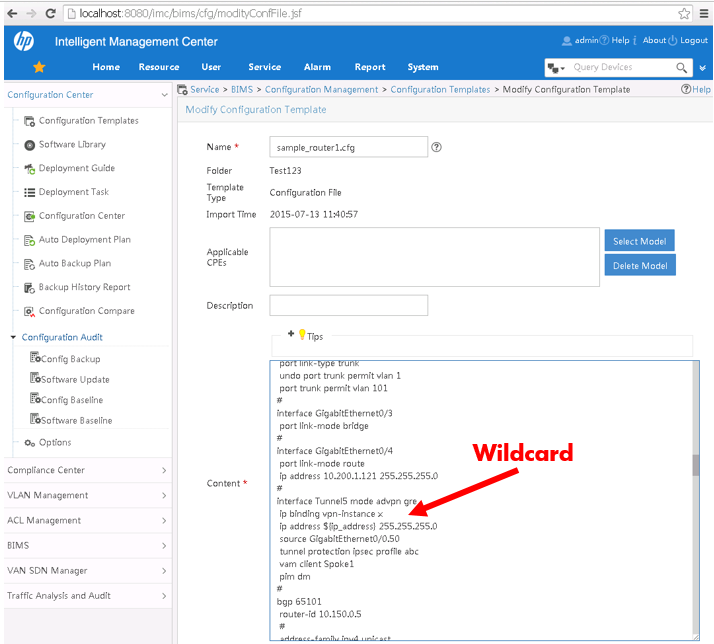Click the browser address bar
This screenshot has height=644, width=714.
[x=378, y=14]
